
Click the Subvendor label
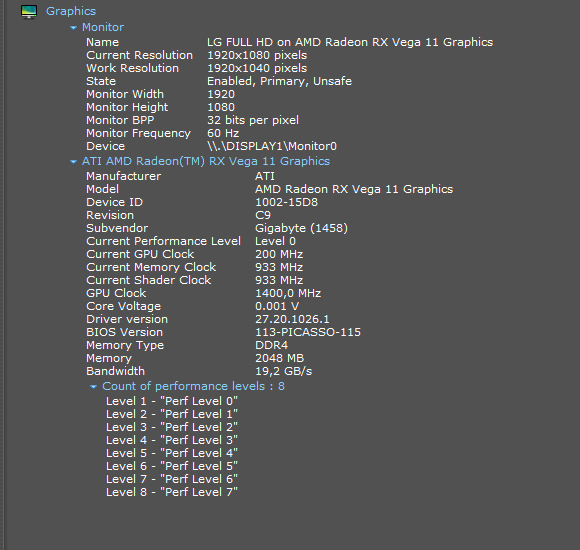pos(117,228)
